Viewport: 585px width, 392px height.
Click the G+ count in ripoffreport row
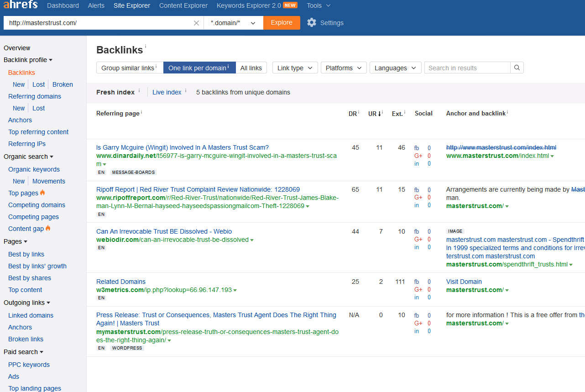coord(429,198)
